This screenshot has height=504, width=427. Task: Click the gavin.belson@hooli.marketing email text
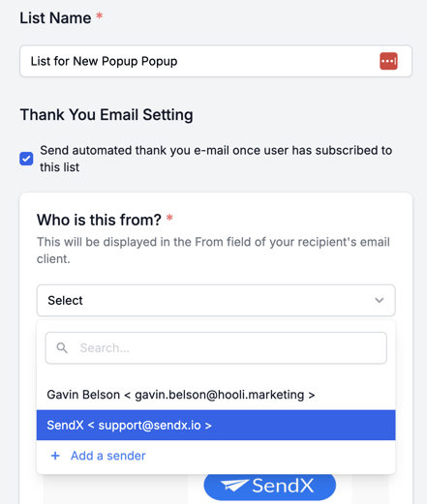(220, 395)
